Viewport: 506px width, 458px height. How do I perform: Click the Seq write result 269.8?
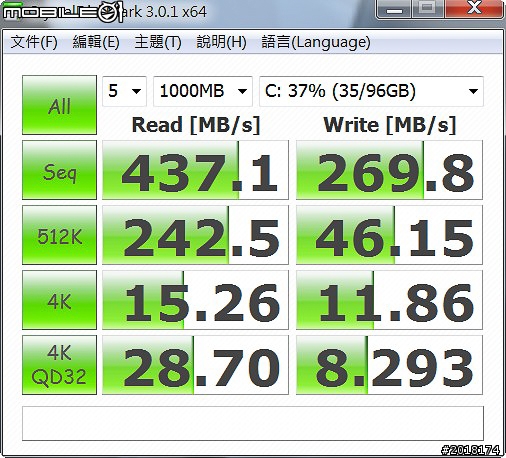click(389, 170)
